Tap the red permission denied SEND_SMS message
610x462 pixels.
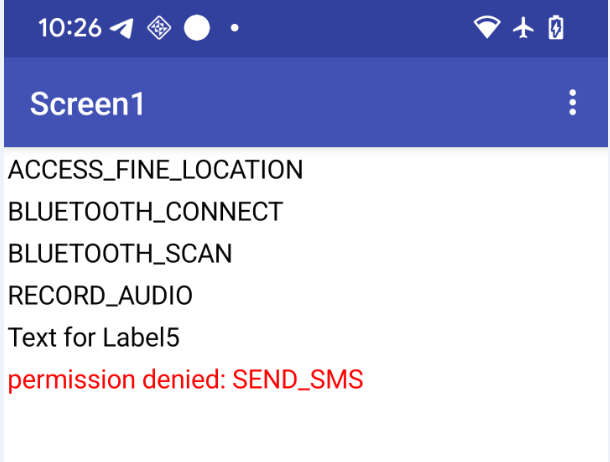pyautogui.click(x=185, y=380)
